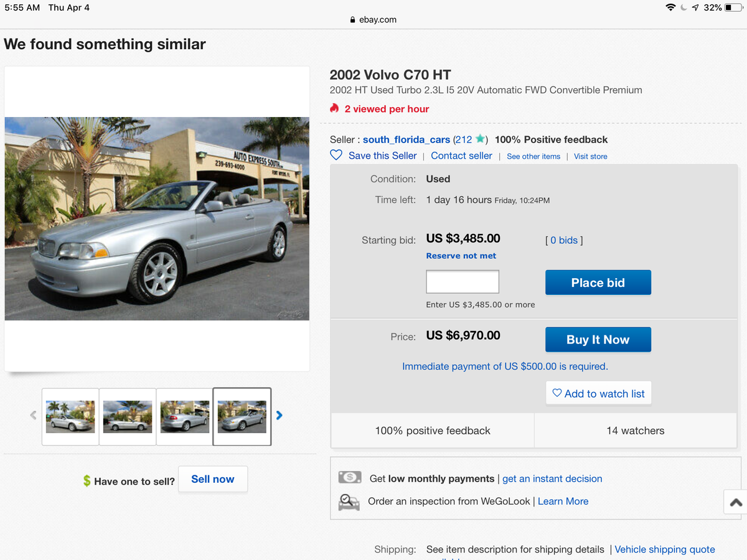Click the Visit store link
The image size is (747, 560).
(590, 156)
